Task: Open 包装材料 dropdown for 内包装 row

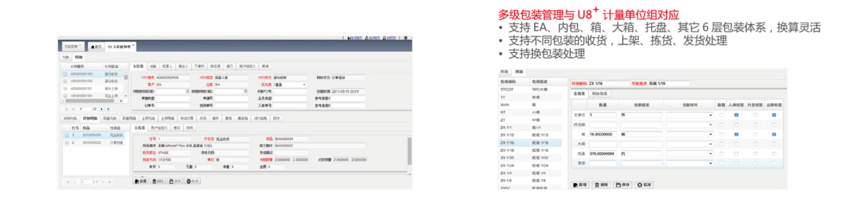Action: (710, 124)
